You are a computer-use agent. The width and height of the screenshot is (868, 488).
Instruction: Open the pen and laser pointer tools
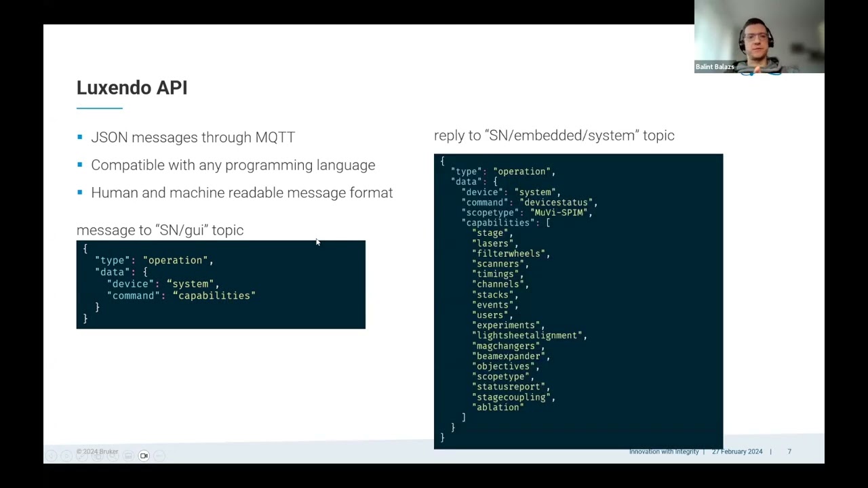82,456
